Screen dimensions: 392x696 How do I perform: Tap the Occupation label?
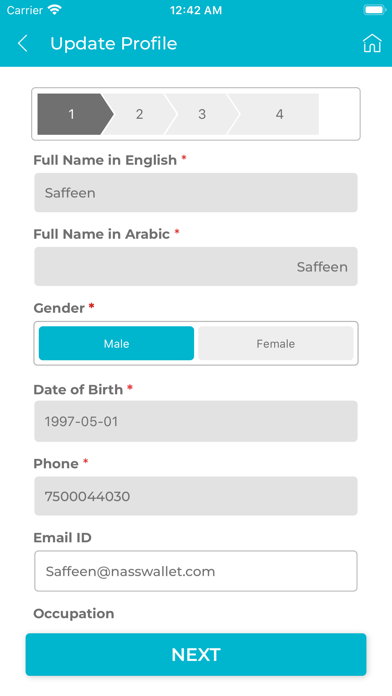pos(74,613)
